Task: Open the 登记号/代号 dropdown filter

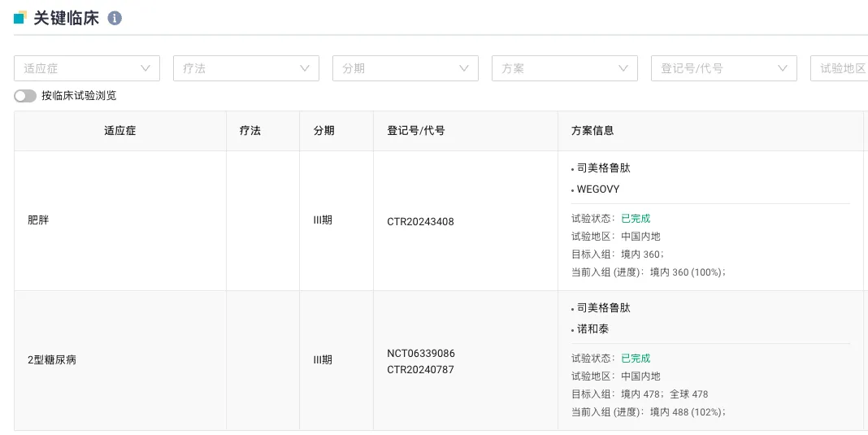Action: pos(723,68)
